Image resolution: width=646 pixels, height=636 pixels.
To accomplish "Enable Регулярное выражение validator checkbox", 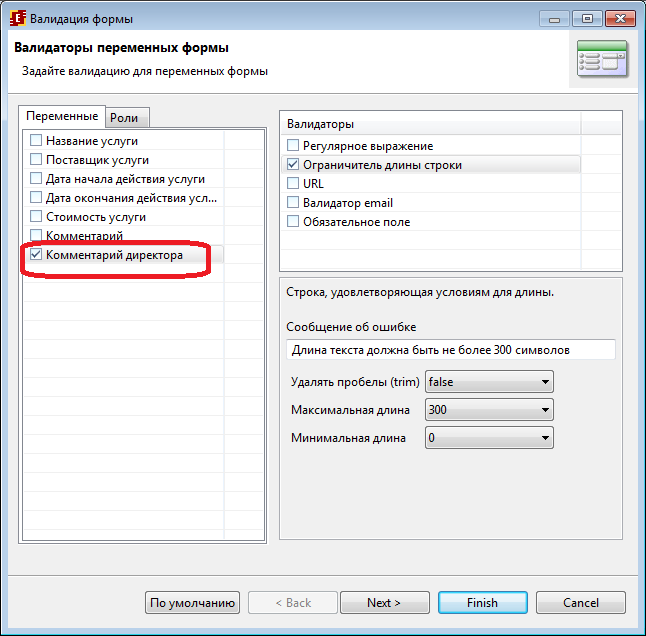I will click(x=293, y=145).
